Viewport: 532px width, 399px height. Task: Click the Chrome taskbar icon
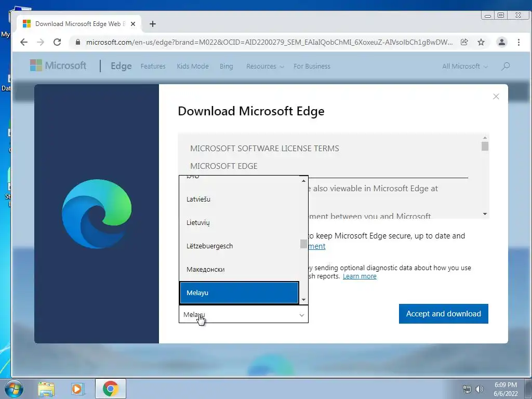pos(111,389)
